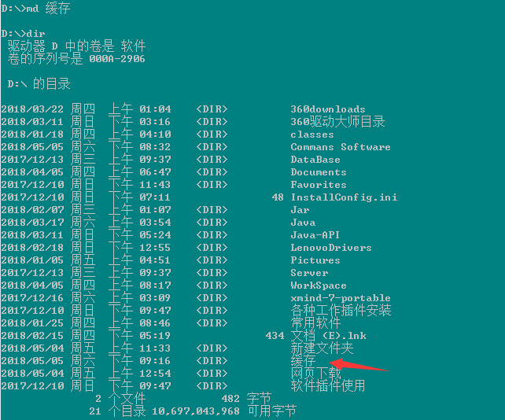The width and height of the screenshot is (505, 420).
Task: Select the 常用软件 directory name
Action: click(x=315, y=322)
